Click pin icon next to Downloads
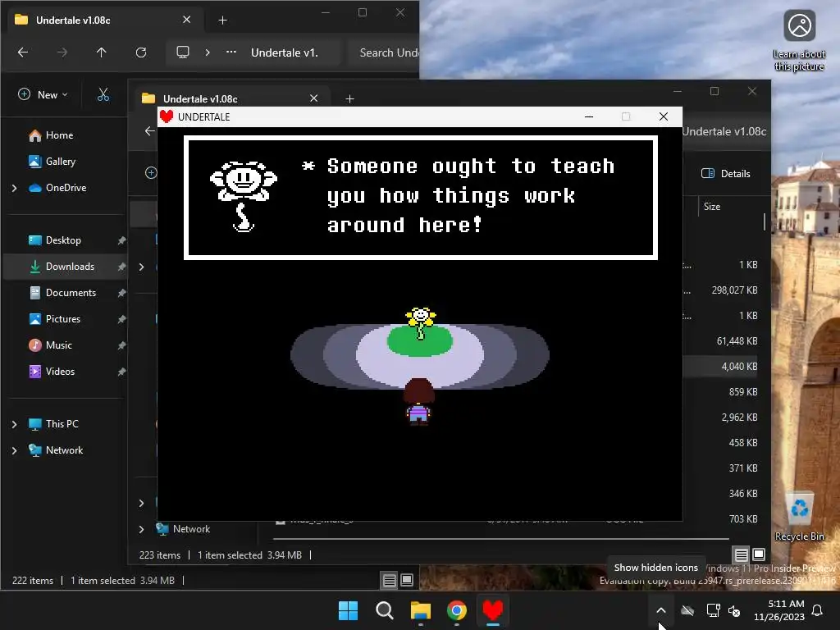The height and width of the screenshot is (630, 840). point(121,267)
